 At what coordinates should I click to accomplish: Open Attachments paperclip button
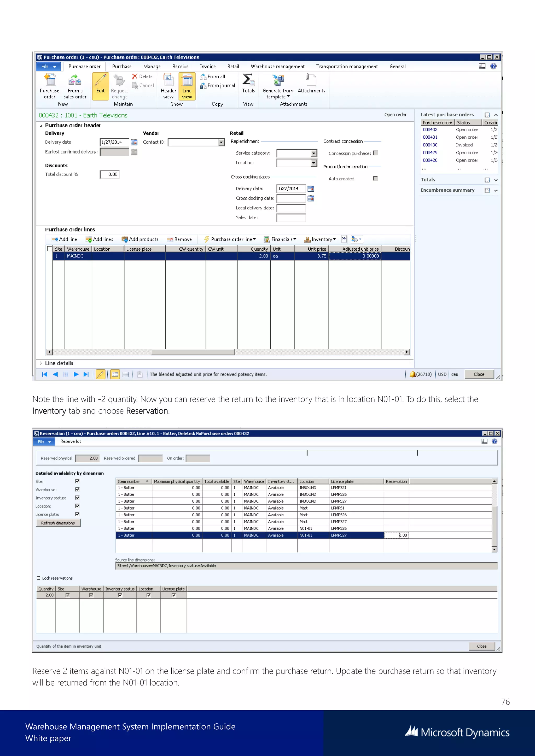(x=311, y=84)
